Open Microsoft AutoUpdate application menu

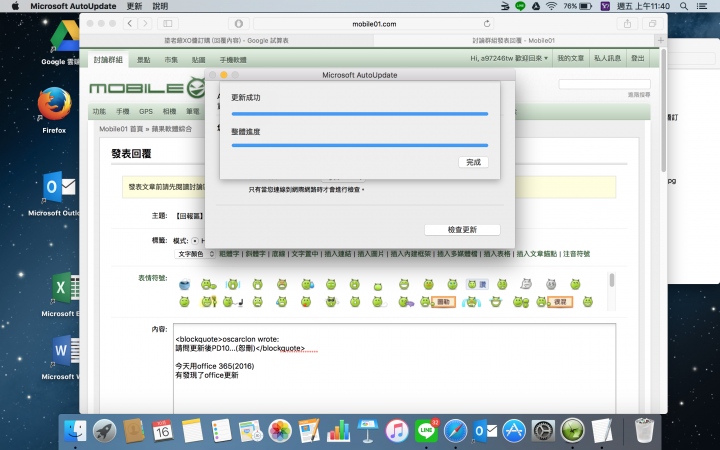tap(73, 6)
